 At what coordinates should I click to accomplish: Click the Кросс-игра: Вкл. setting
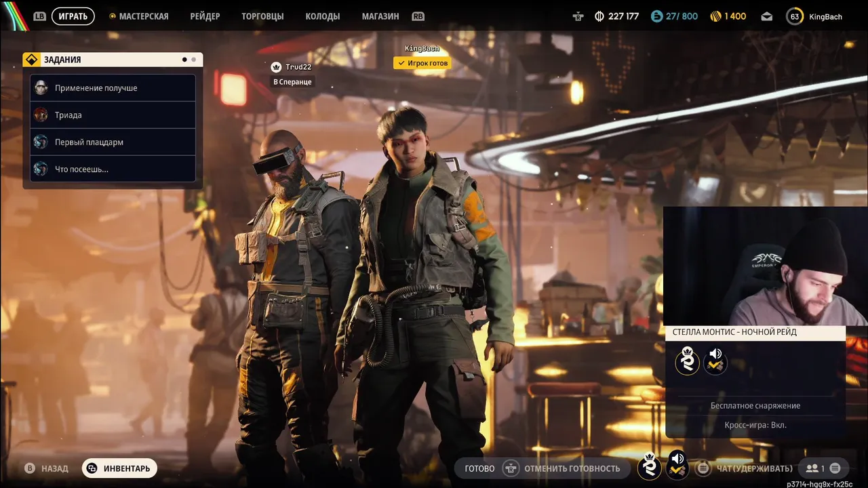pos(755,425)
